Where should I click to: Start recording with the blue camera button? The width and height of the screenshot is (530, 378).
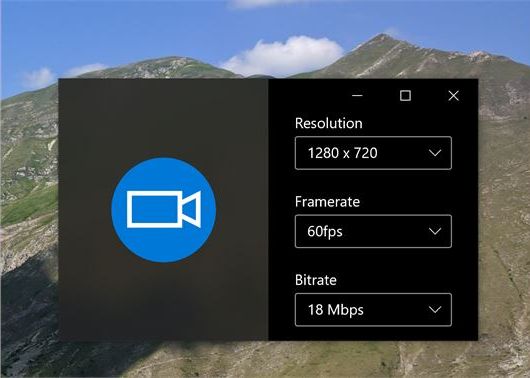coord(164,210)
